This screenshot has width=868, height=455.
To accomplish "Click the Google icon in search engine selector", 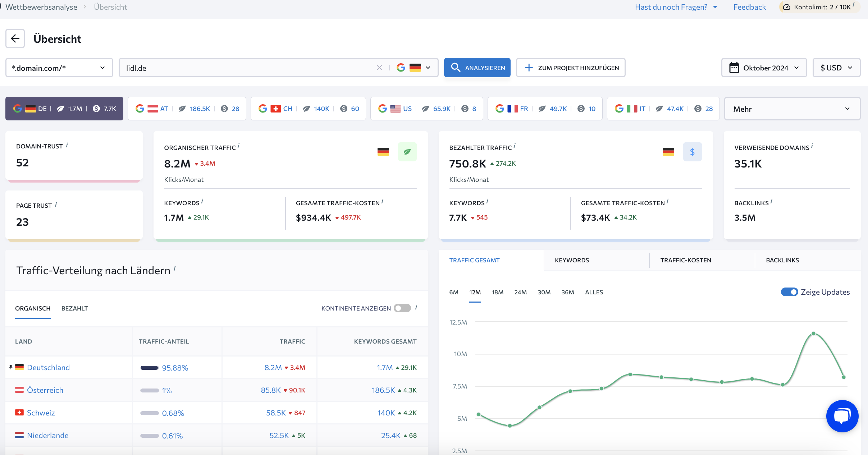I will pyautogui.click(x=401, y=68).
